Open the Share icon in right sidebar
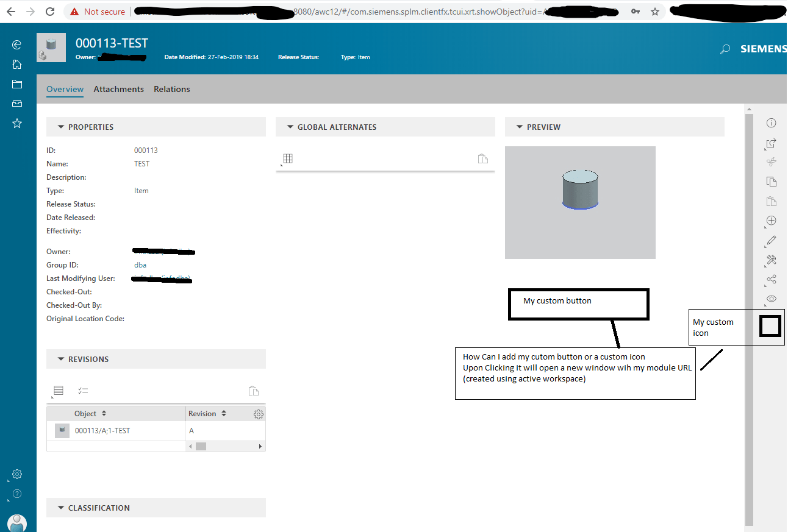788x532 pixels. (771, 280)
